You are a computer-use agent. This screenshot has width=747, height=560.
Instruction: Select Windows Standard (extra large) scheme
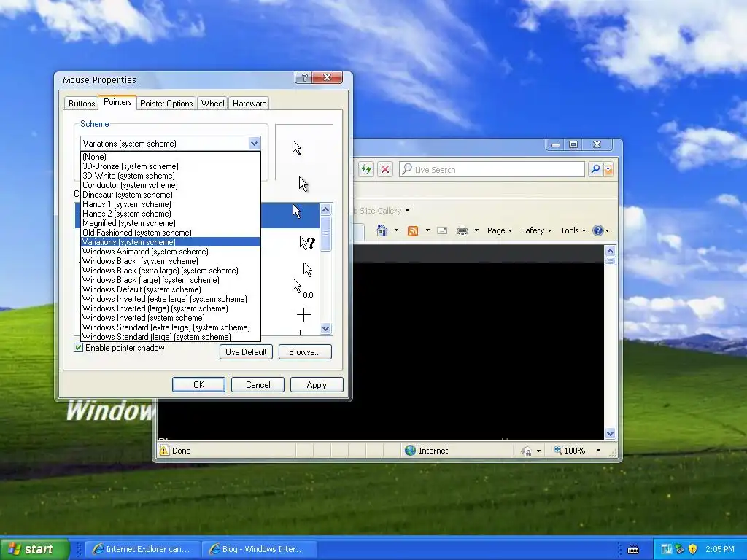point(171,327)
